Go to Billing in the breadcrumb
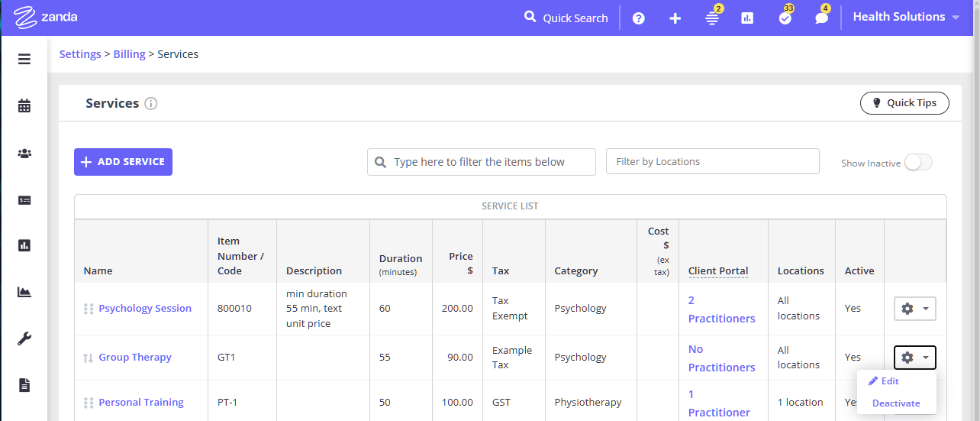Viewport: 980px width, 421px height. pyautogui.click(x=129, y=54)
